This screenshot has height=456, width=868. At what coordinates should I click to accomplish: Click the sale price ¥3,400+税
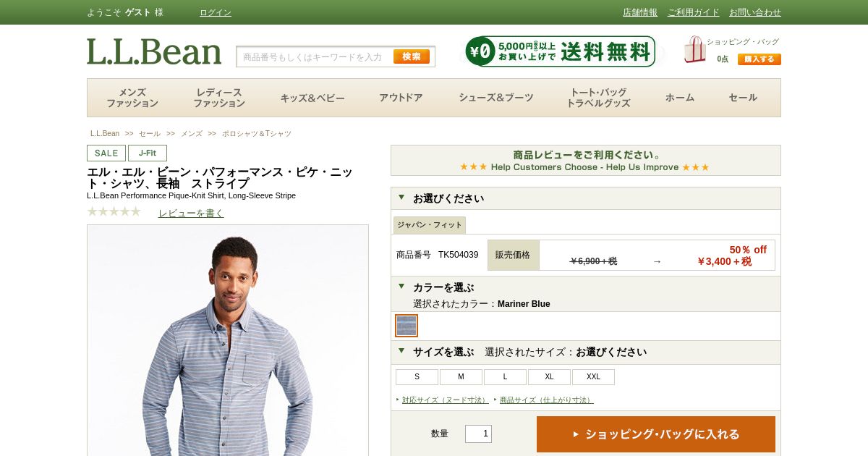tap(724, 261)
